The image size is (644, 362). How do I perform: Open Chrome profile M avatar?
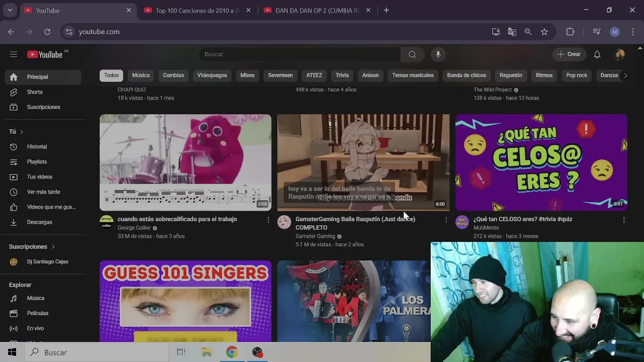[x=614, y=32]
